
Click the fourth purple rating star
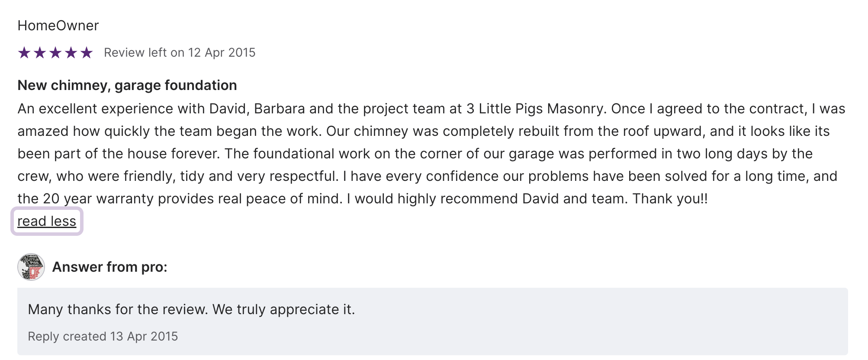click(x=71, y=53)
